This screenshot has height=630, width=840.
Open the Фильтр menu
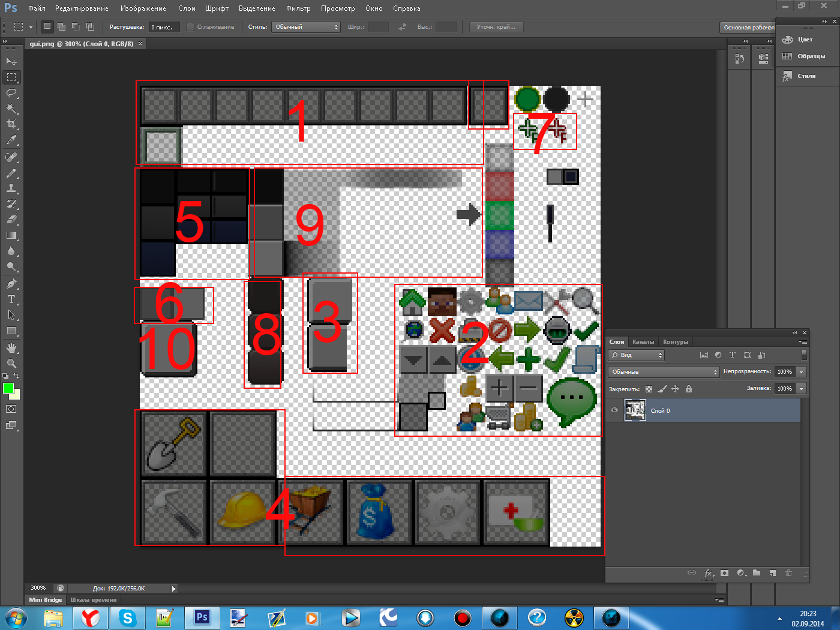click(x=298, y=8)
